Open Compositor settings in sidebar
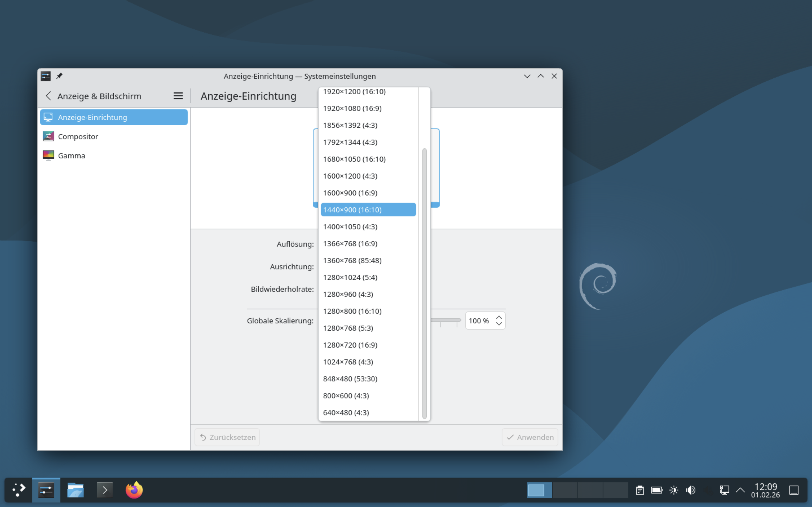The width and height of the screenshot is (812, 507). click(x=78, y=137)
